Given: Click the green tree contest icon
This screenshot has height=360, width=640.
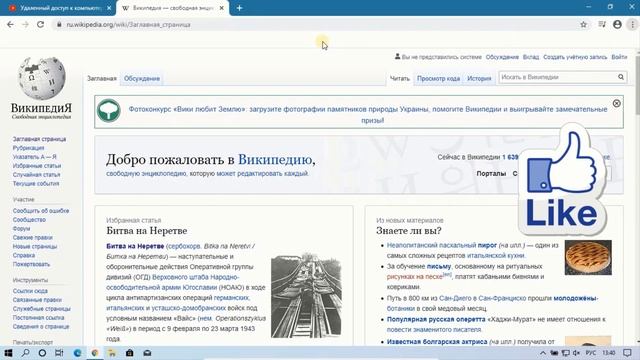Looking at the screenshot, I should pos(109,110).
